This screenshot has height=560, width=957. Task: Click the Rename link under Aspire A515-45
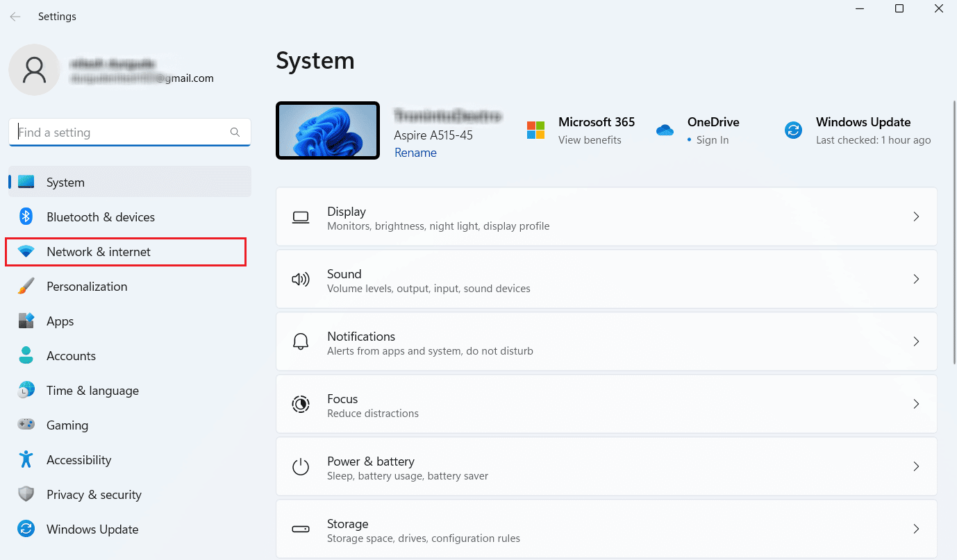pyautogui.click(x=415, y=153)
